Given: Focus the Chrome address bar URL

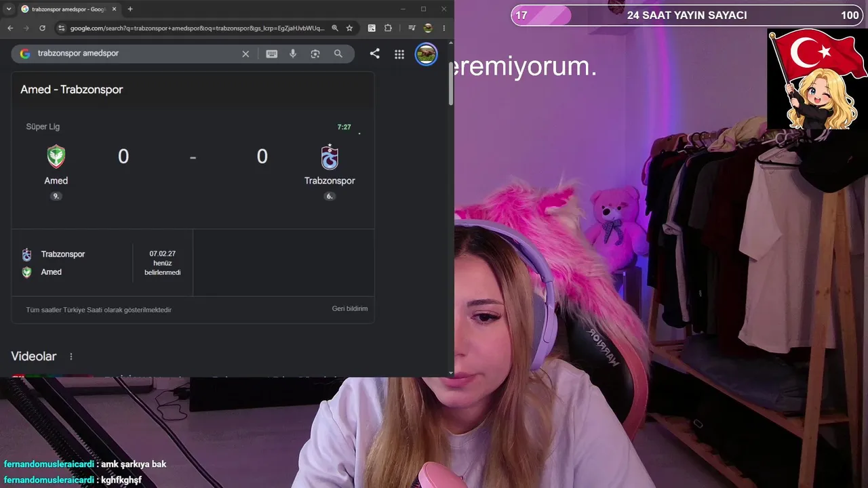Looking at the screenshot, I should (x=197, y=28).
